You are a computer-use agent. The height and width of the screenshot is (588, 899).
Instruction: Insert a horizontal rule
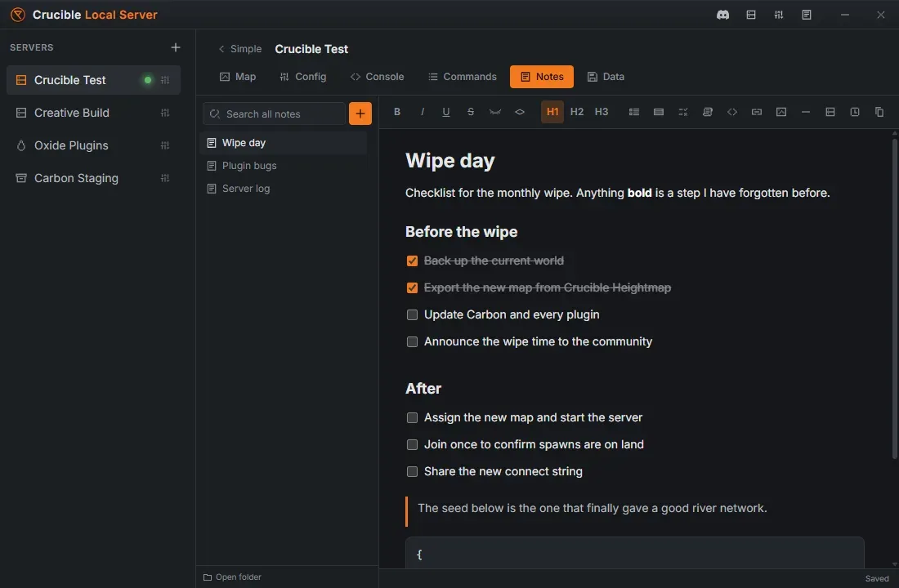806,112
